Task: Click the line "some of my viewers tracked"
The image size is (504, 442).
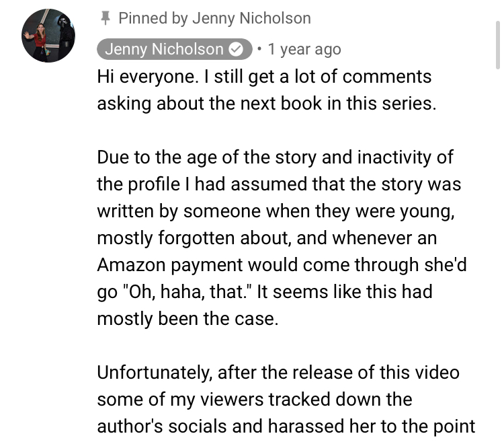Action: (x=255, y=400)
